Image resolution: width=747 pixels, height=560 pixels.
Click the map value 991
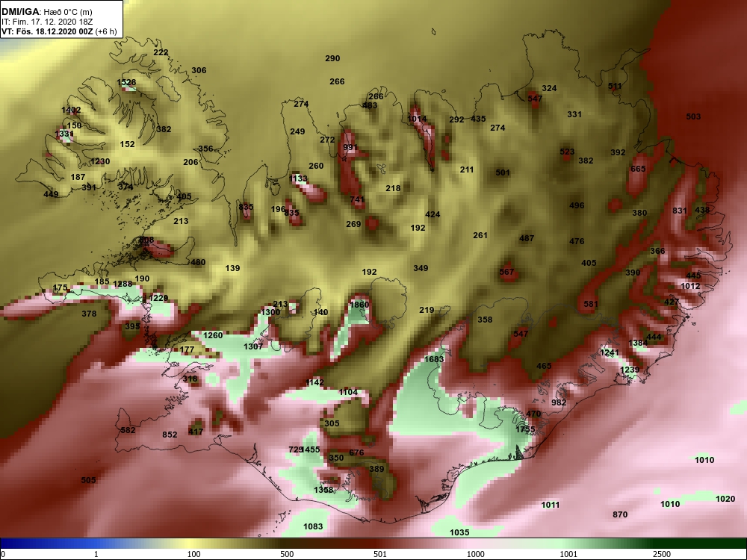pyautogui.click(x=350, y=148)
